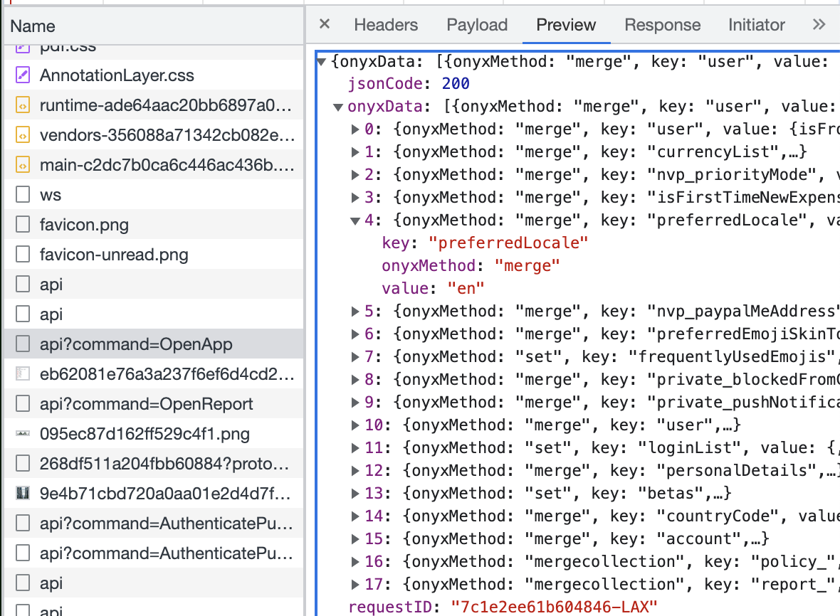The height and width of the screenshot is (616, 840).
Task: Select the api?command=OpenApp request
Action: tap(154, 344)
